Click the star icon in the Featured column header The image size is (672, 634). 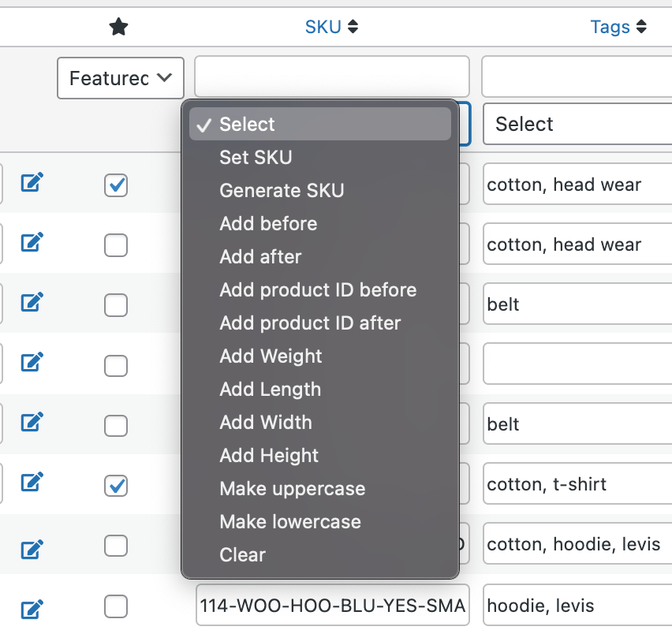tap(118, 26)
